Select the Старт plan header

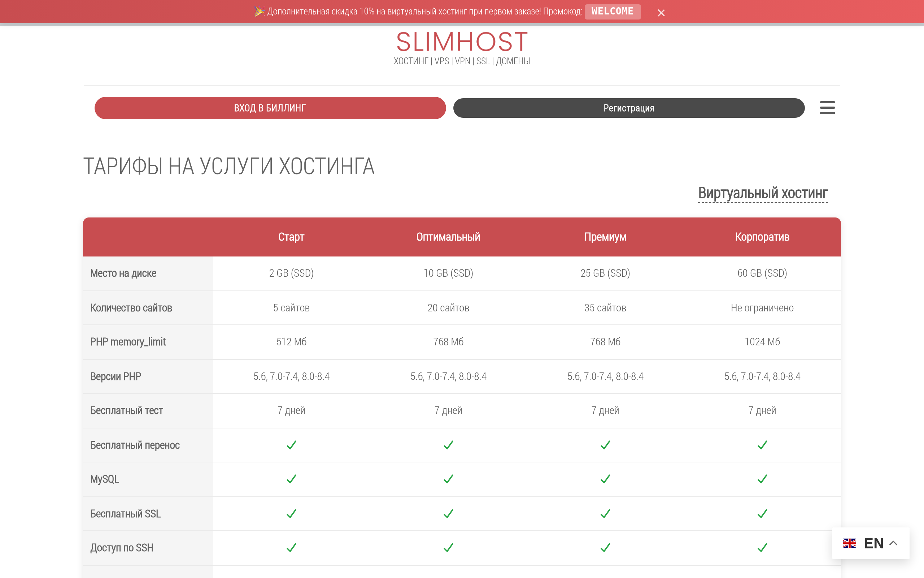[x=291, y=237]
